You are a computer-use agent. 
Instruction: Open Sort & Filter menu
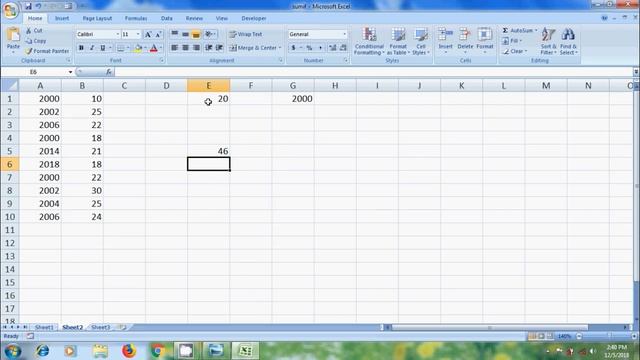pyautogui.click(x=548, y=41)
